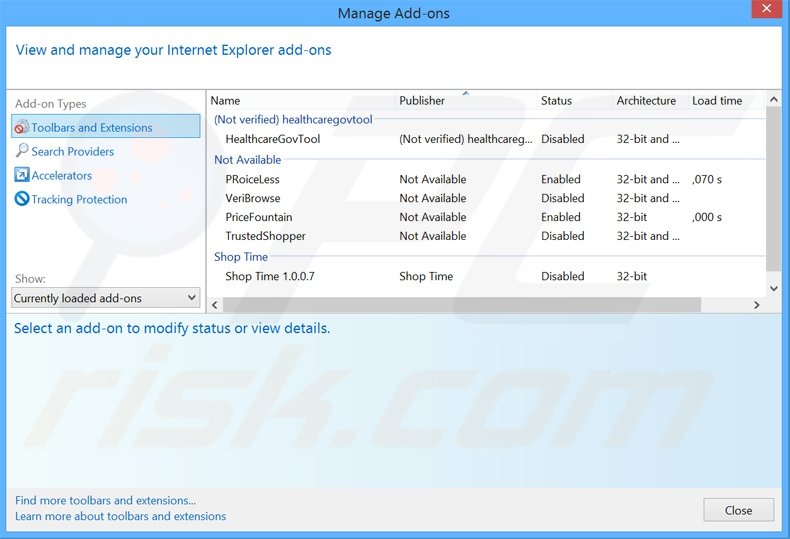Open Find more toolbars and extensions link
The width and height of the screenshot is (790, 539).
[x=105, y=500]
